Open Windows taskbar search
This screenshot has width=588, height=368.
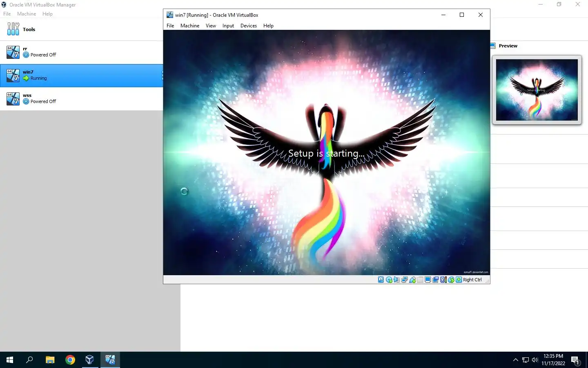pyautogui.click(x=29, y=360)
